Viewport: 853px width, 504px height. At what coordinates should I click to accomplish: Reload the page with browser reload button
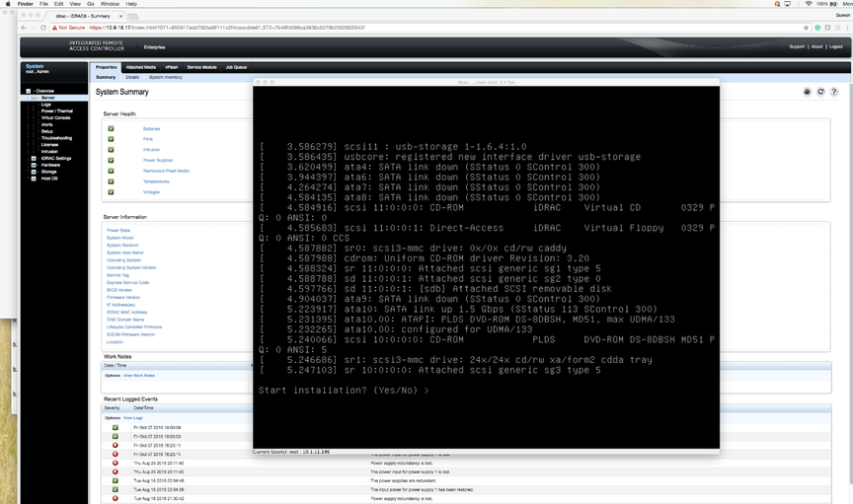point(41,28)
